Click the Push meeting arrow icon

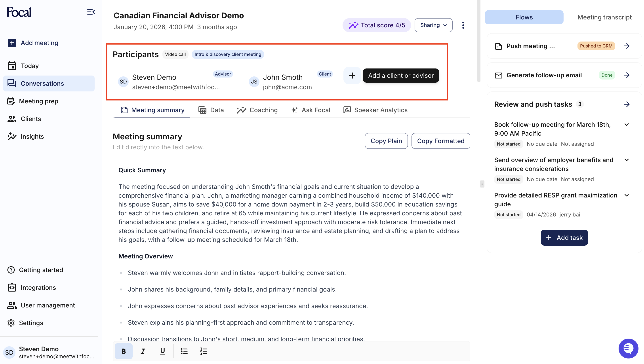coord(627,46)
